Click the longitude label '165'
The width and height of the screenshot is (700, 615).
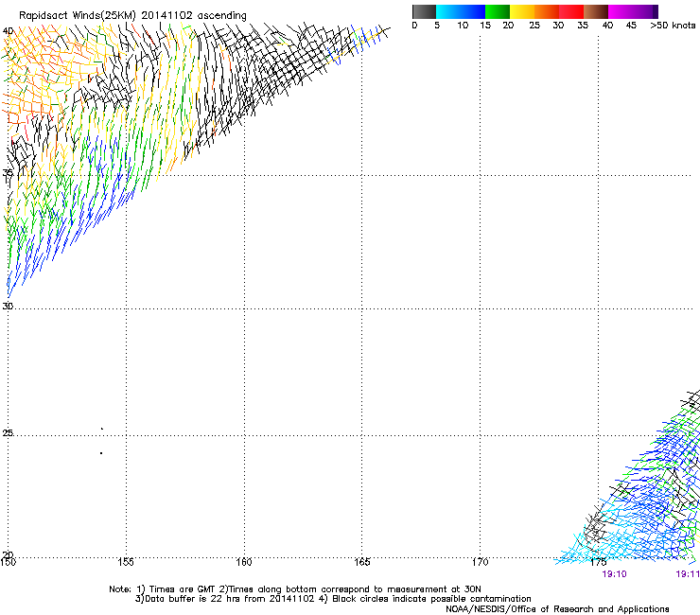point(361,562)
